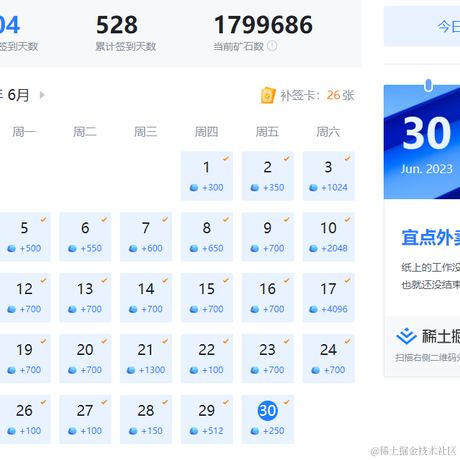Select June 17 cell with +4096
Viewport: 460px width, 460px height.
tap(329, 298)
